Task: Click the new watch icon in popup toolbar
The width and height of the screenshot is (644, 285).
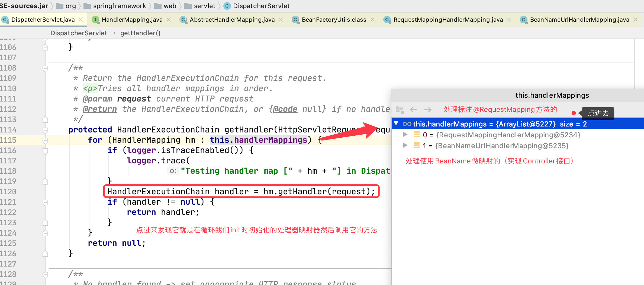Action: pyautogui.click(x=400, y=110)
